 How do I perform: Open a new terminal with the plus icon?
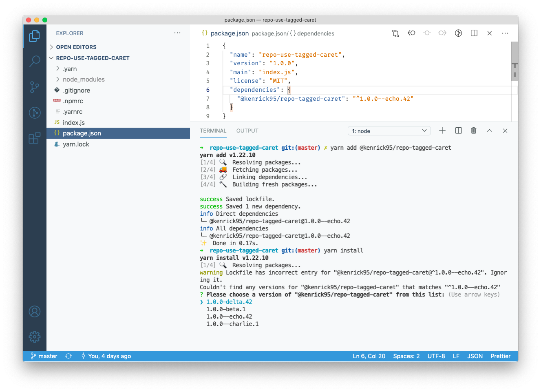tap(442, 130)
